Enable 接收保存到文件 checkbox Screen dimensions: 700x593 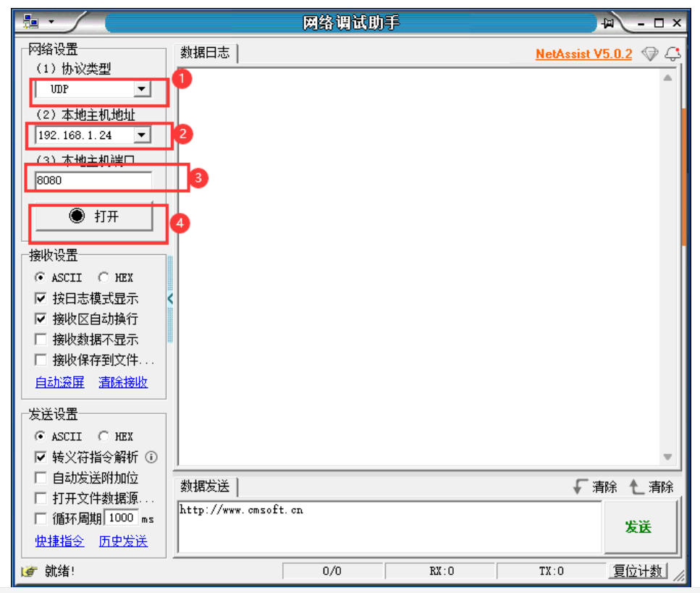(41, 360)
